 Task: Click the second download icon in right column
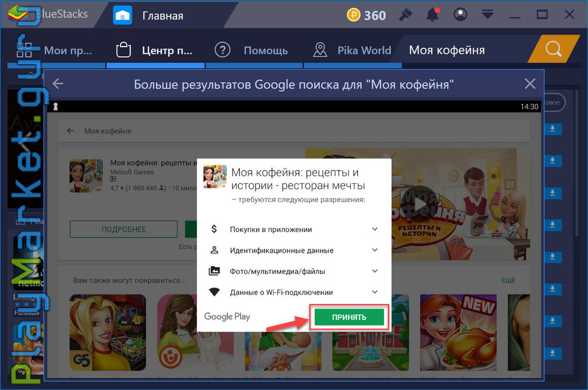click(x=552, y=161)
